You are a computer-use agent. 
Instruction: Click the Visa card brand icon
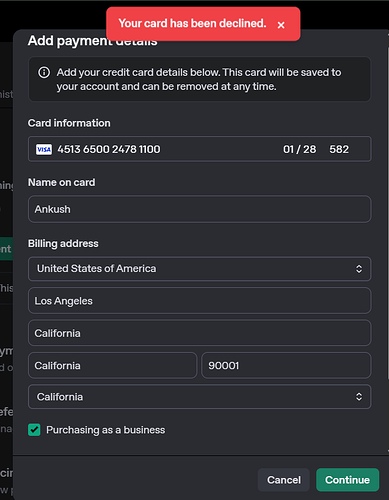pos(44,149)
